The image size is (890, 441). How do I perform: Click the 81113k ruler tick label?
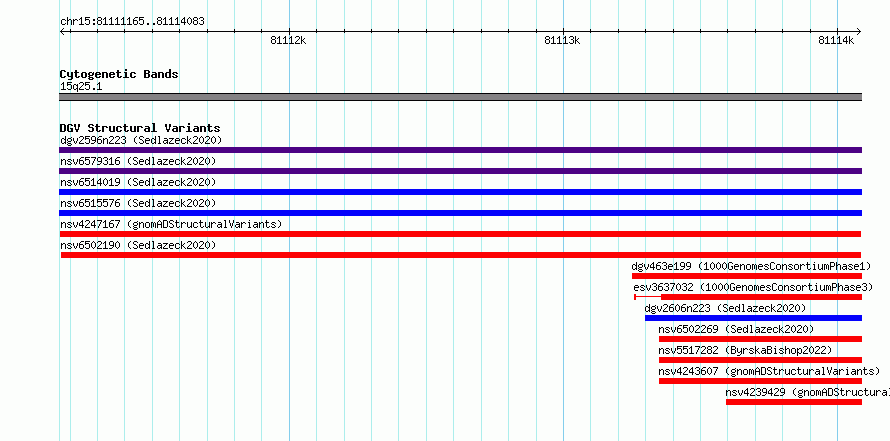[562, 40]
